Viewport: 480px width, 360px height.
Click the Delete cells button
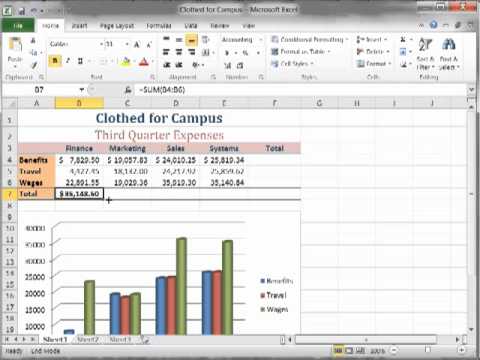(373, 52)
